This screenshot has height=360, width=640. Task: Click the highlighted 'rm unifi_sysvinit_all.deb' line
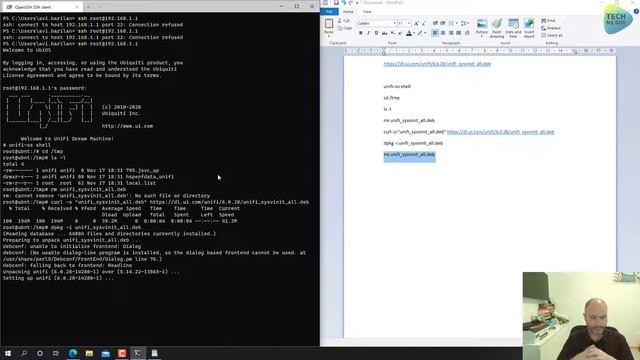tap(409, 155)
